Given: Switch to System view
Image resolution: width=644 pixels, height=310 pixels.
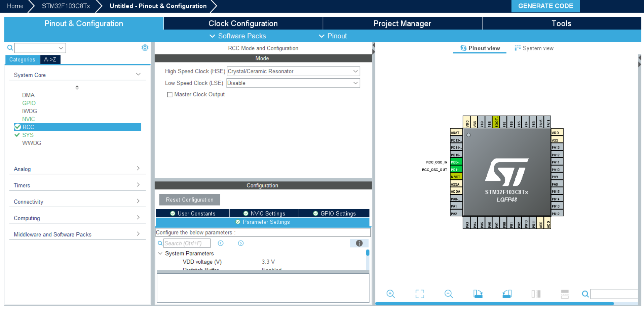Looking at the screenshot, I should pos(534,48).
